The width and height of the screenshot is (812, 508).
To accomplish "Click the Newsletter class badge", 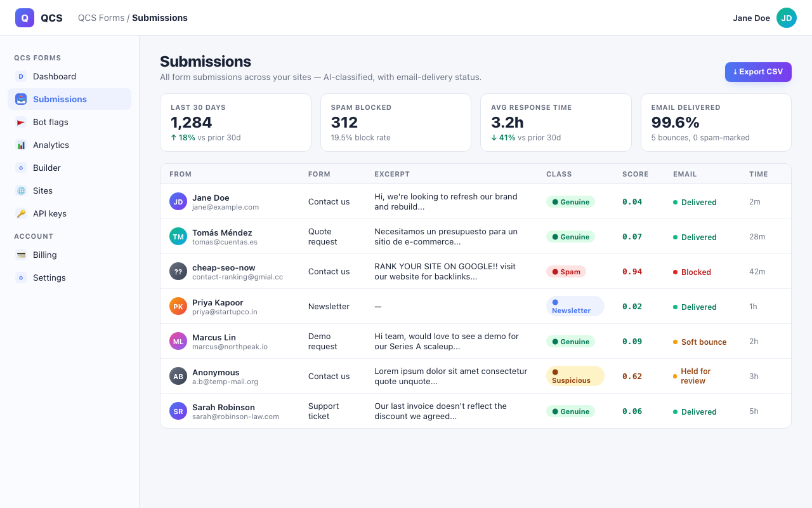I will coord(575,306).
